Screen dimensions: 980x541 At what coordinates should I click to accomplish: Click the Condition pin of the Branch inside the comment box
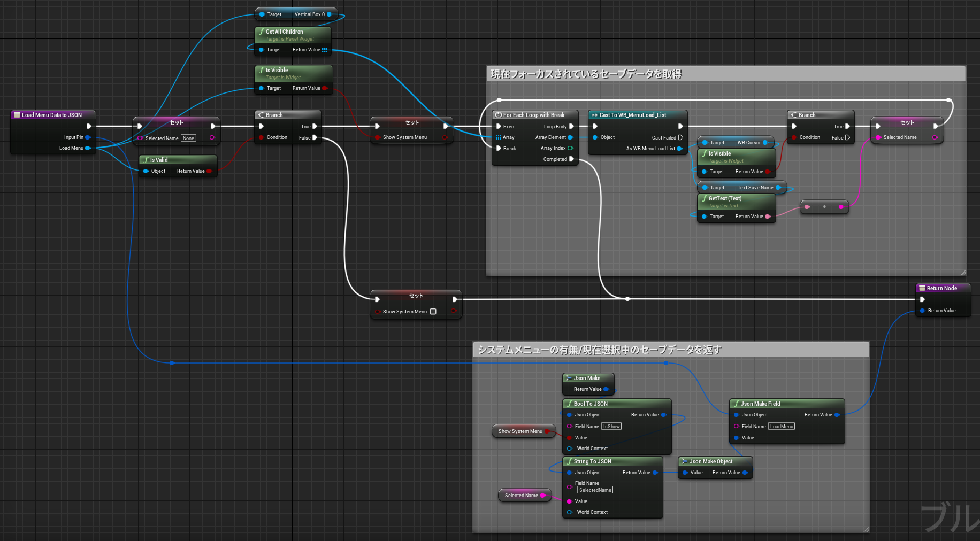[x=794, y=137]
